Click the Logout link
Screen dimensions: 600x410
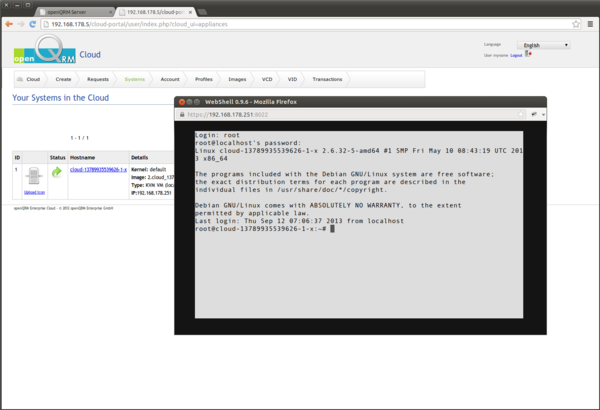[516, 56]
